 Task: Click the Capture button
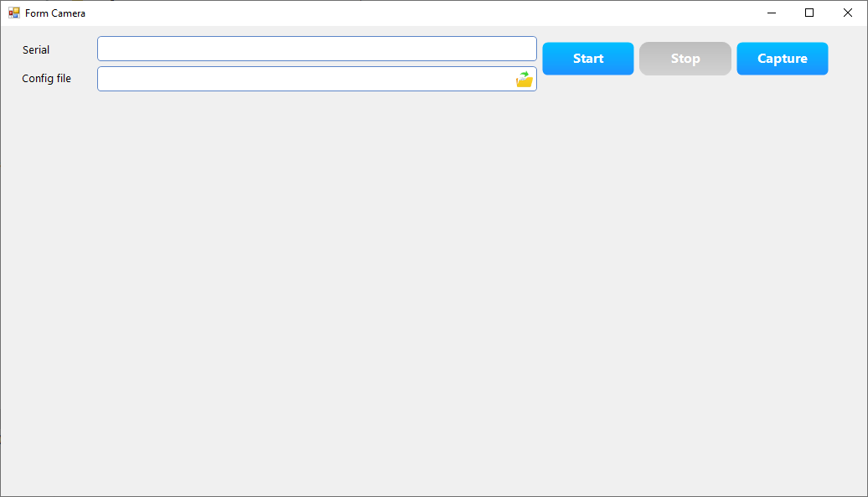(782, 59)
